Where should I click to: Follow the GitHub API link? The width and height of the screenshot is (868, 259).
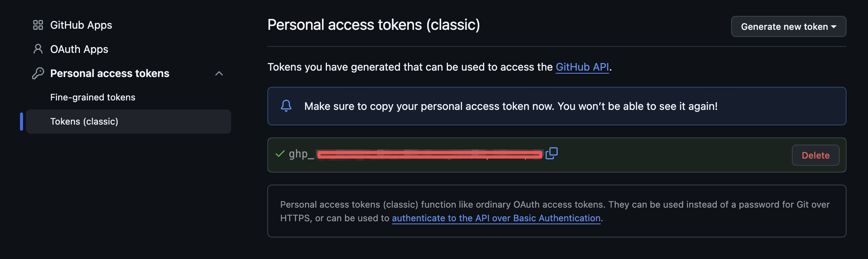tap(582, 67)
